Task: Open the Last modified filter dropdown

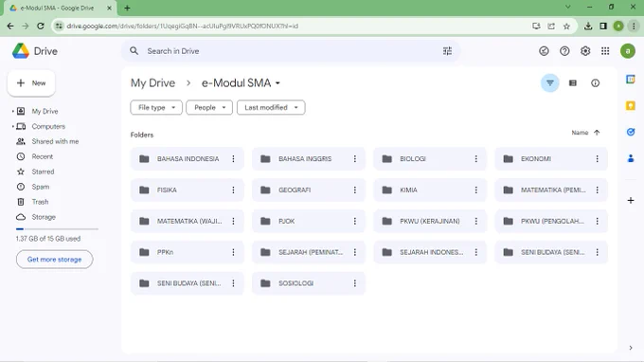Action: pyautogui.click(x=271, y=108)
